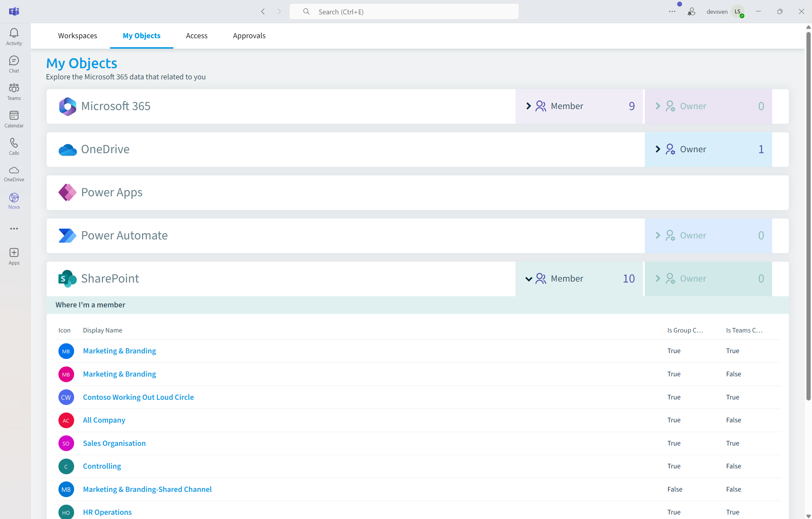Switch to the Access tab
This screenshot has height=519, width=812.
(x=197, y=35)
